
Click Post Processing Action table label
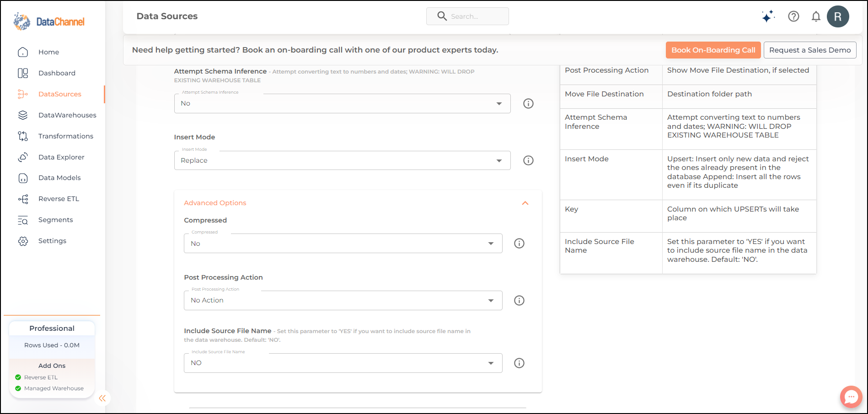pos(606,70)
